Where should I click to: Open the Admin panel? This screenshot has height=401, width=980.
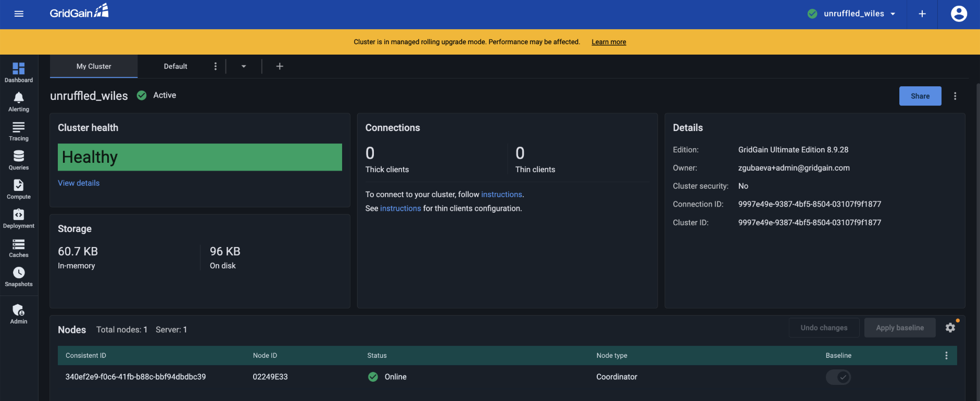(x=19, y=314)
